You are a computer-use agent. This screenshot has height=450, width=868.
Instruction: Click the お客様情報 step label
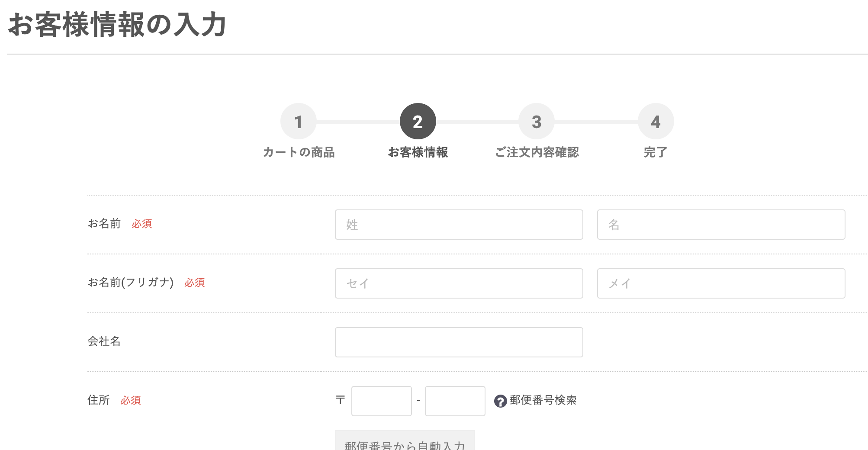[418, 152]
